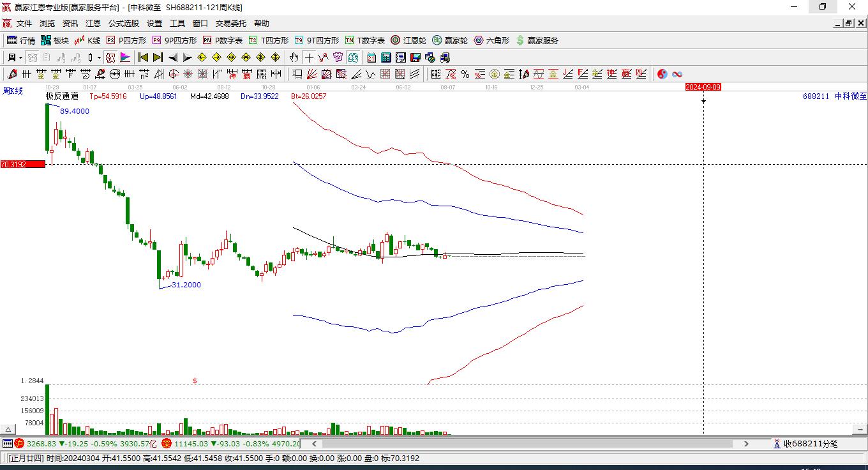Viewport: 868px width, 470px height.
Task: Open the 9P四方形 tool
Action: coord(174,40)
